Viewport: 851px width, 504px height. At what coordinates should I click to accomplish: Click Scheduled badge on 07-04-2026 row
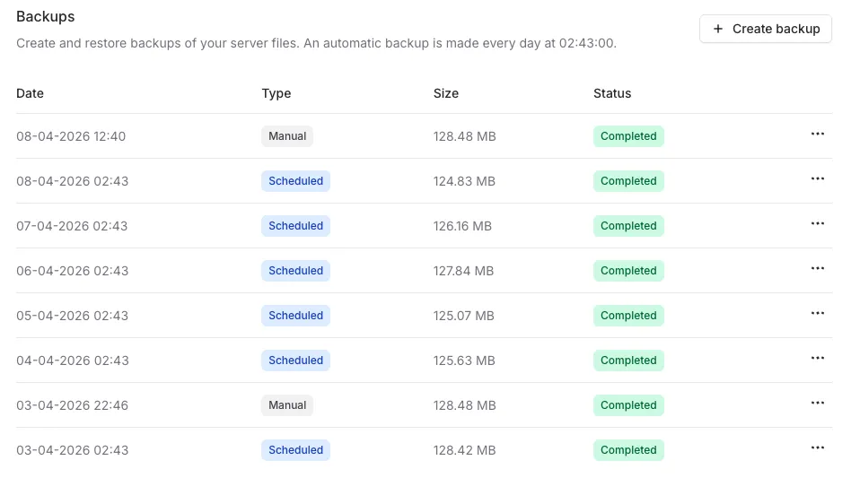tap(296, 226)
